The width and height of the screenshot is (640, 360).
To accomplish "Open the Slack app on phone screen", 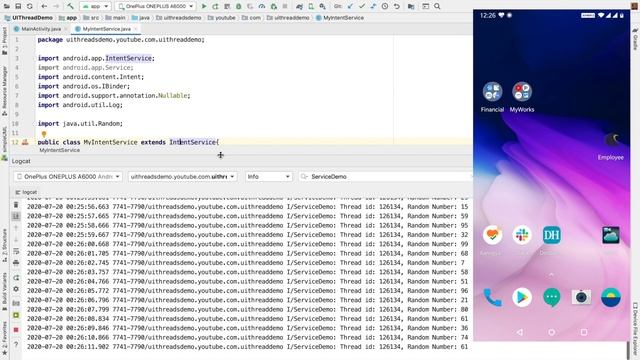I will [x=522, y=235].
